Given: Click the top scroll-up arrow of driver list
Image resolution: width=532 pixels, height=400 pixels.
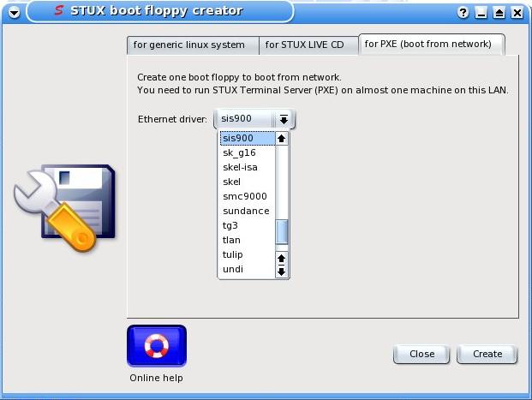Looking at the screenshot, I should (x=281, y=139).
